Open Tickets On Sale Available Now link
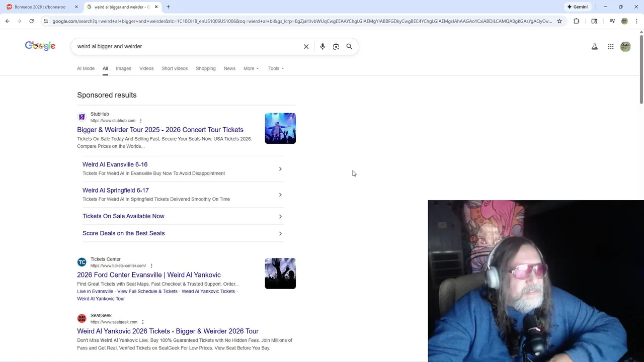This screenshot has height=362, width=644. pyautogui.click(x=123, y=216)
